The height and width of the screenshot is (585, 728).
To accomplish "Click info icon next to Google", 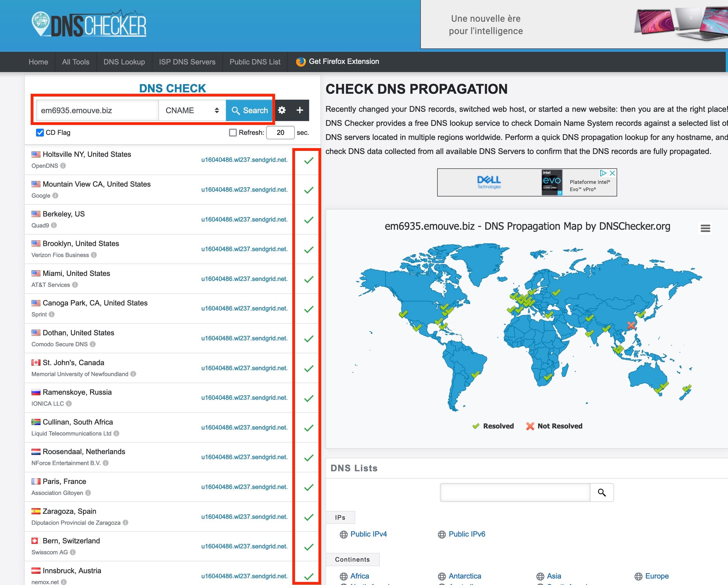I will pyautogui.click(x=55, y=195).
